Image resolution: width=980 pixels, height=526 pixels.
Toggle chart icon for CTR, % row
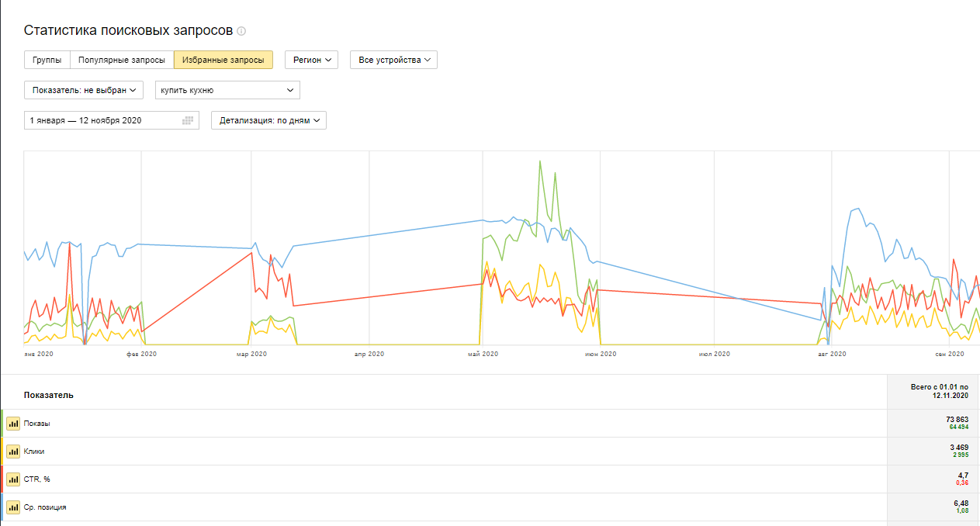(x=13, y=479)
